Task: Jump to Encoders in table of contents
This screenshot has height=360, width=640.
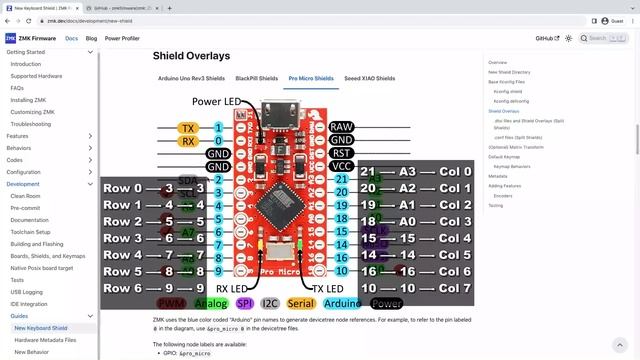Action: 503,196
